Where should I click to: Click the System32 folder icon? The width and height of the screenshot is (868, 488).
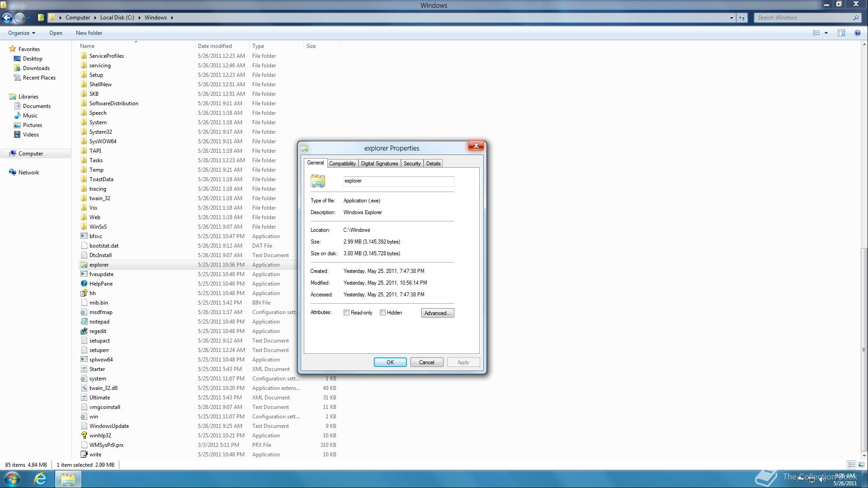[84, 132]
